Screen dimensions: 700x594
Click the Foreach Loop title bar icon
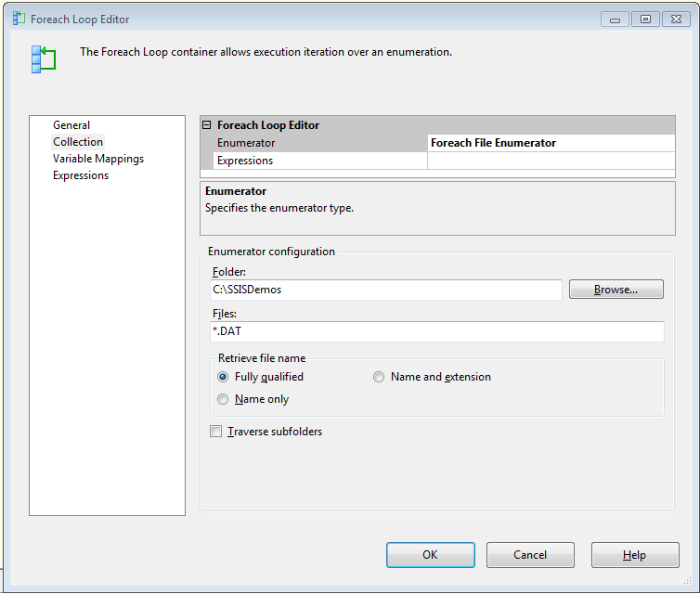tap(19, 19)
